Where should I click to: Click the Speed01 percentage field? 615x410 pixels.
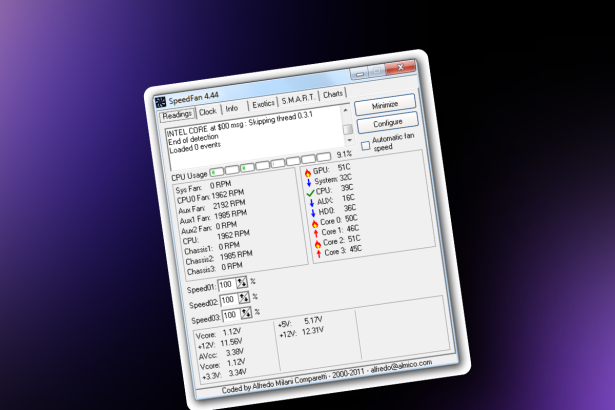pyautogui.click(x=227, y=285)
